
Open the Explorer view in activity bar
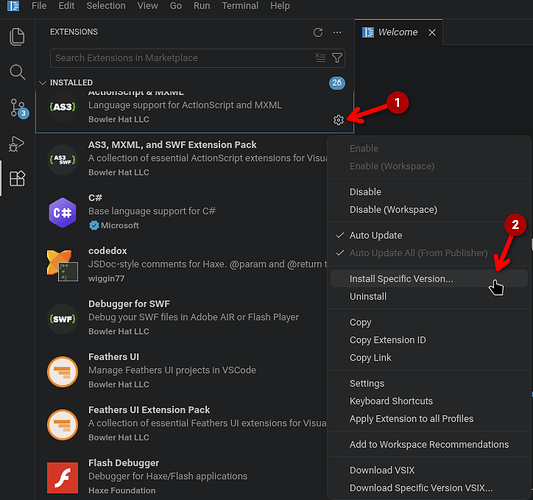(x=17, y=36)
